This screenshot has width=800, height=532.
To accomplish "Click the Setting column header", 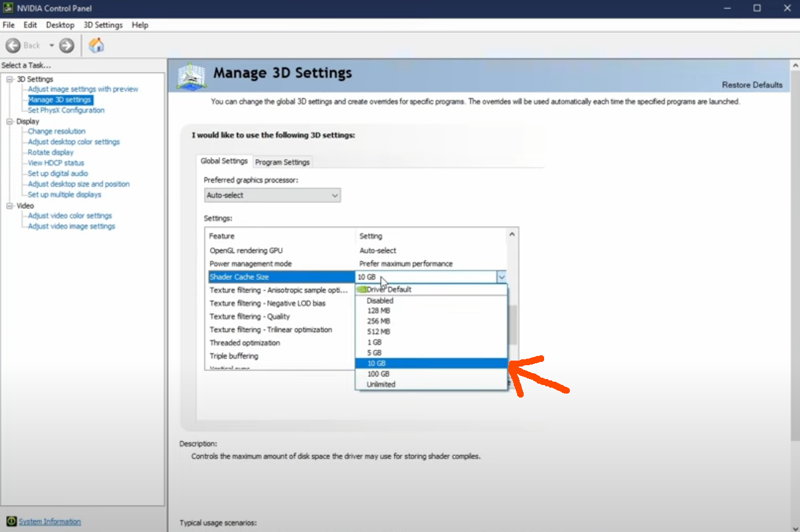I will click(x=431, y=236).
